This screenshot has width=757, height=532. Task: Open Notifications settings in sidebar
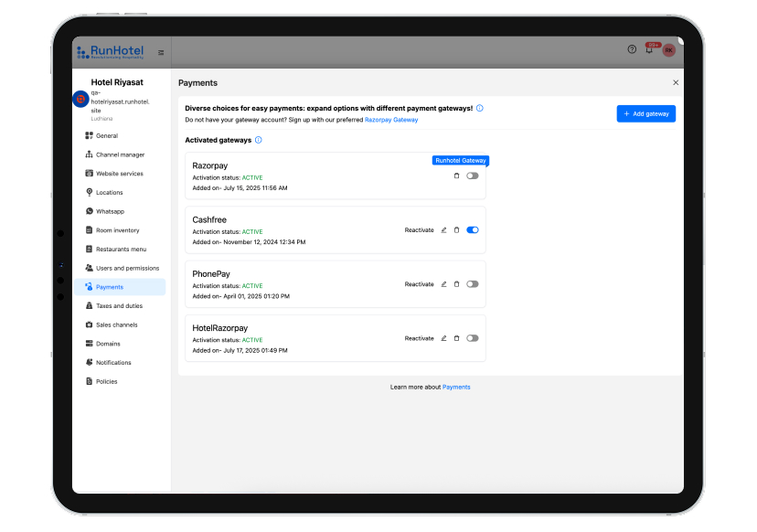click(x=120, y=363)
